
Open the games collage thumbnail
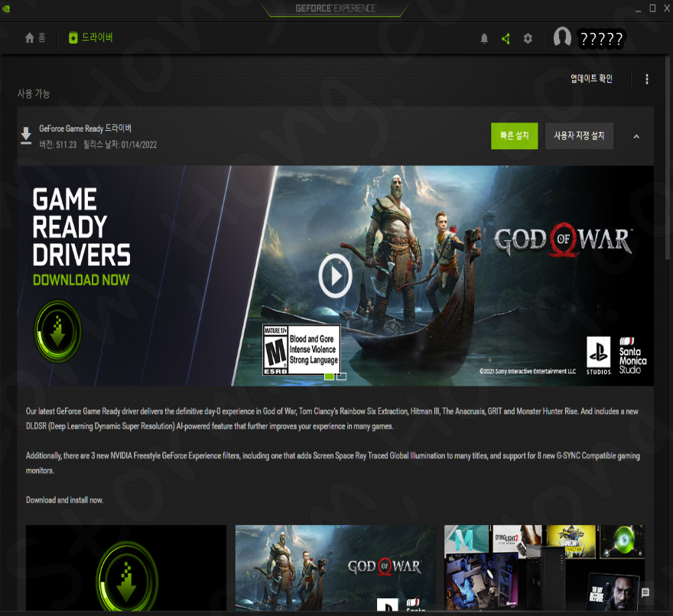coord(545,568)
